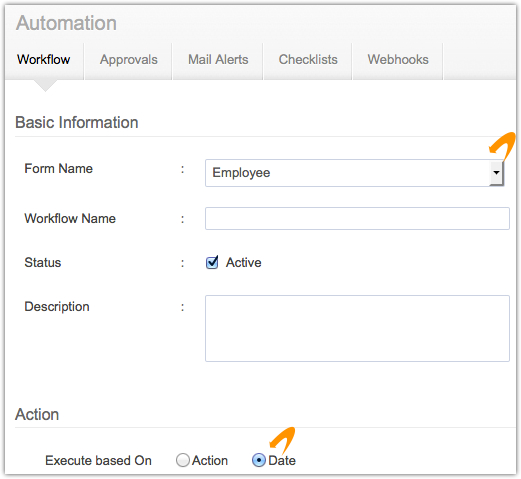The height and width of the screenshot is (479, 521).
Task: Select the Date radio button
Action: point(259,460)
